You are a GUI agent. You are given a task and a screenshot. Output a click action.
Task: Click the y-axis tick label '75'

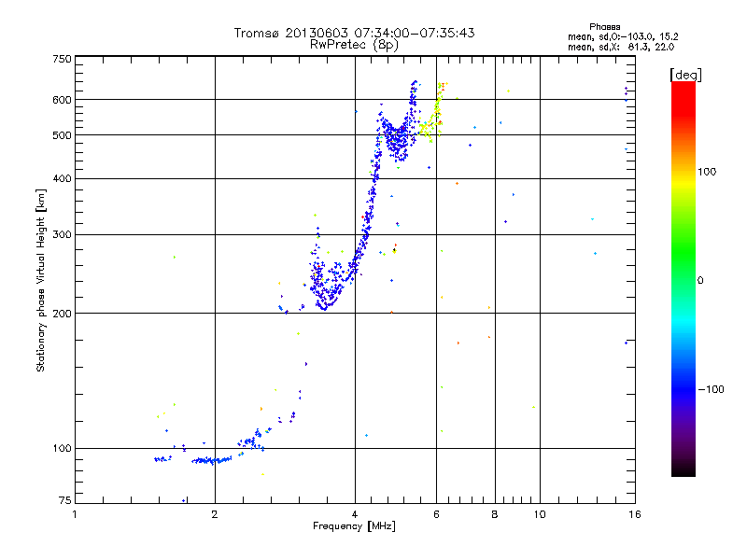point(65,500)
